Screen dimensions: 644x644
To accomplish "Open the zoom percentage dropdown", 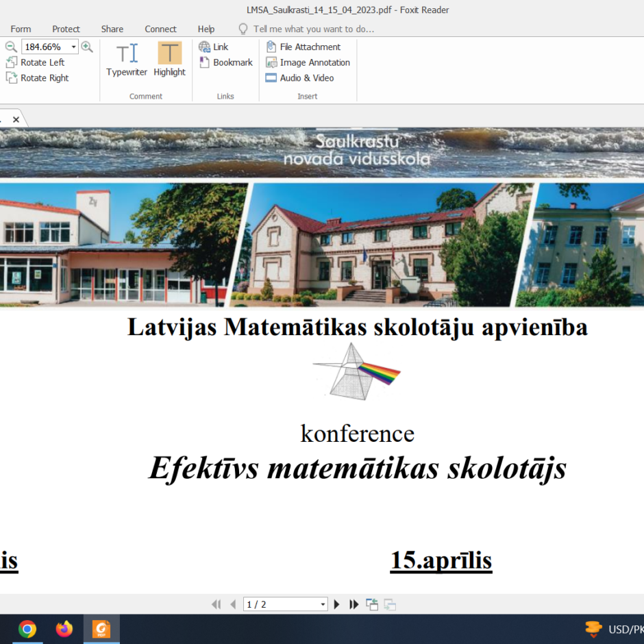I will (x=73, y=47).
